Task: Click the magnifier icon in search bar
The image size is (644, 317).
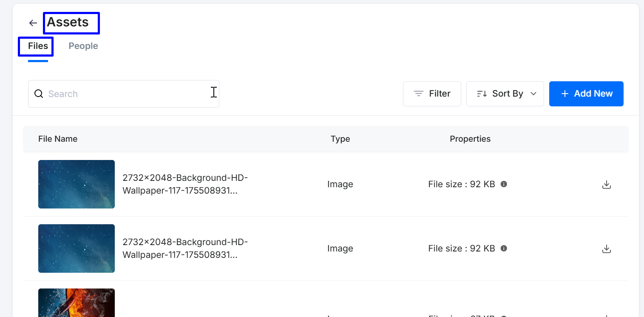Action: 39,94
